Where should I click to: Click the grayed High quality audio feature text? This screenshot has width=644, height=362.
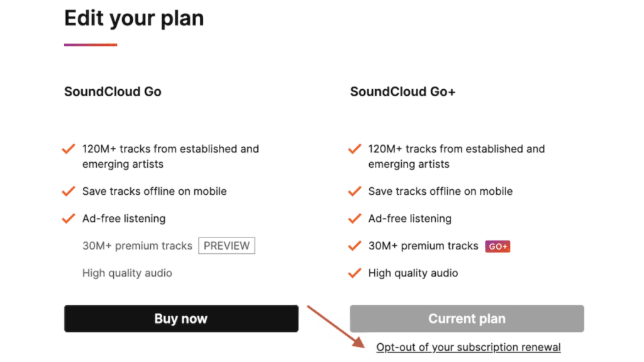[127, 273]
